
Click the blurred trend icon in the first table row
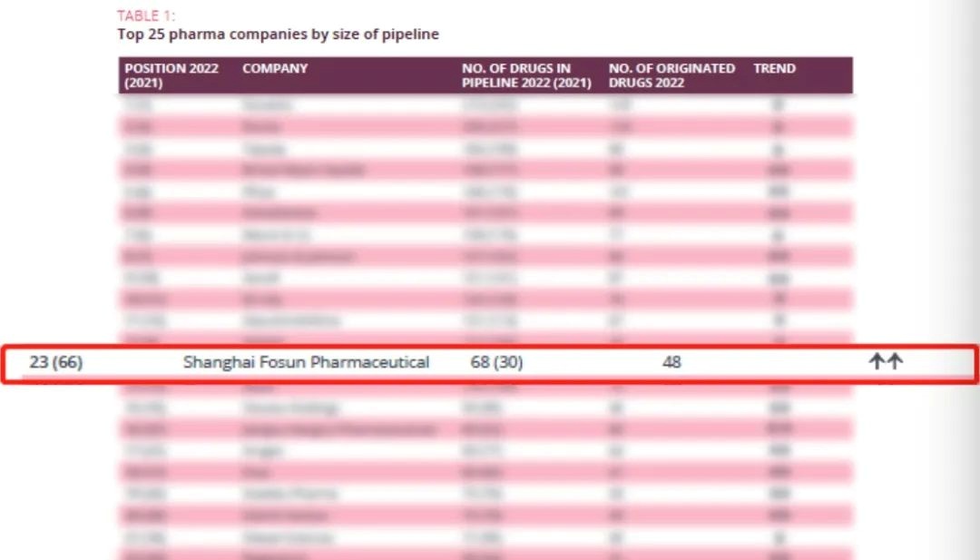778,105
